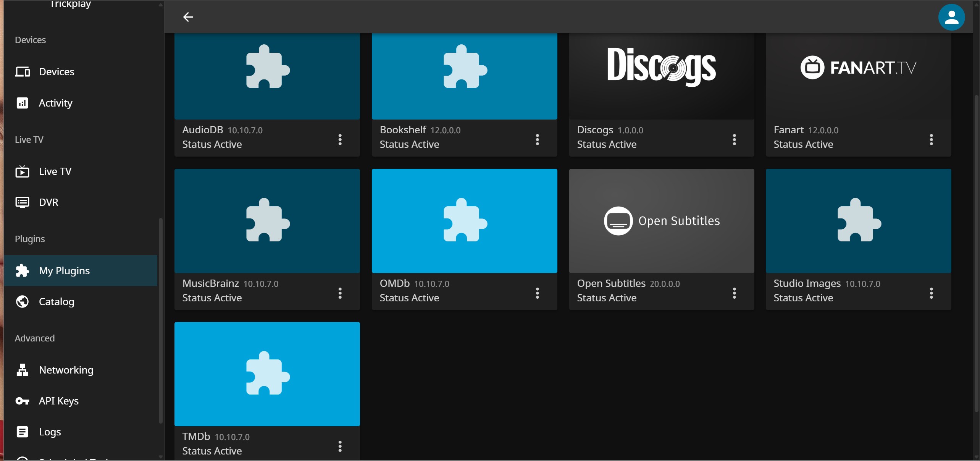The width and height of the screenshot is (980, 461).
Task: Open Fanart plugin three-dot menu
Action: (931, 139)
